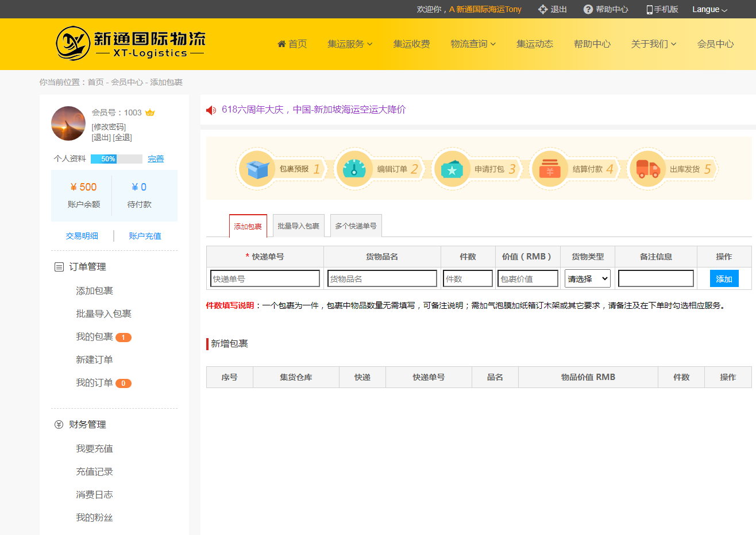Click the 618 anniversary announcement link
This screenshot has height=535, width=756.
coord(314,110)
